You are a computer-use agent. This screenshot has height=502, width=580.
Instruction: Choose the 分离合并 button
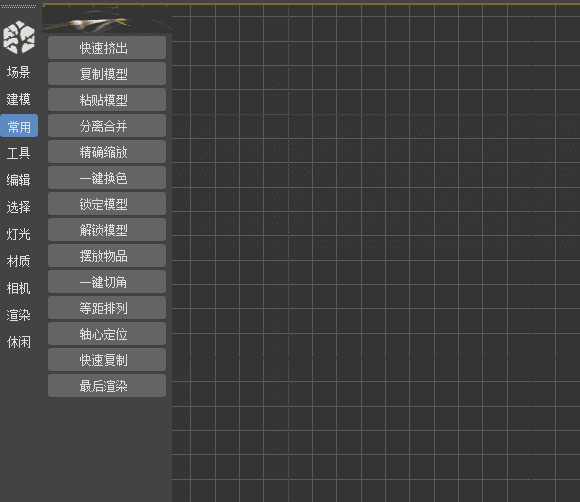click(107, 126)
